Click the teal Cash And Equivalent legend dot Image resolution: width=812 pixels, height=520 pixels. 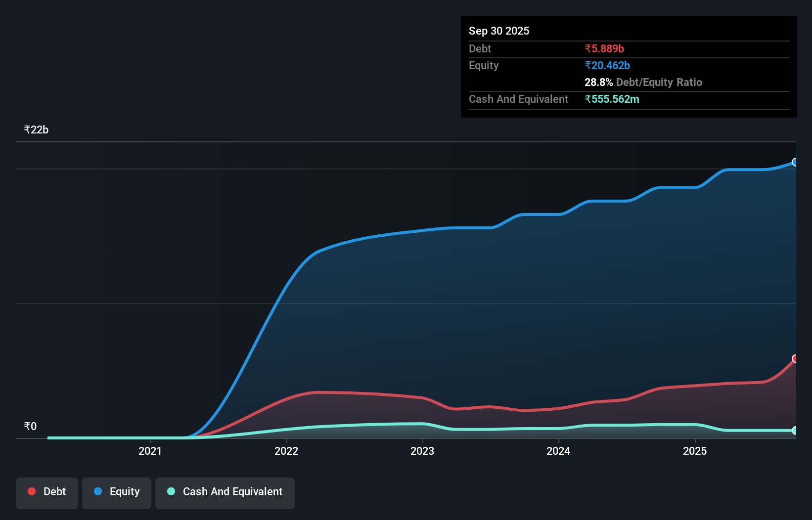(171, 492)
